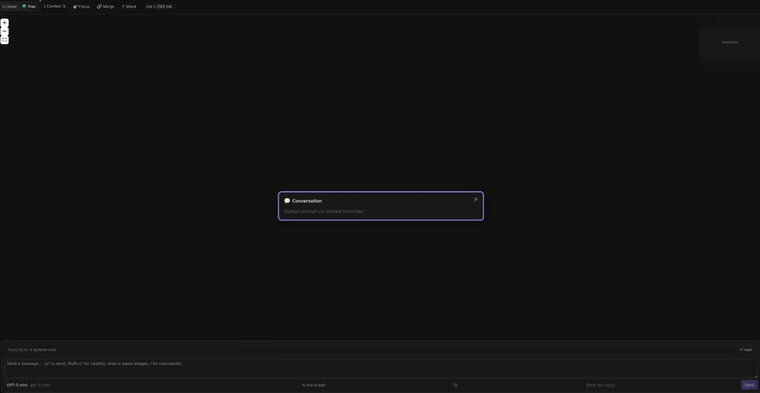Viewport: 760px width, 393px height.
Task: Click the Merge button with link icon
Action: pyautogui.click(x=106, y=7)
